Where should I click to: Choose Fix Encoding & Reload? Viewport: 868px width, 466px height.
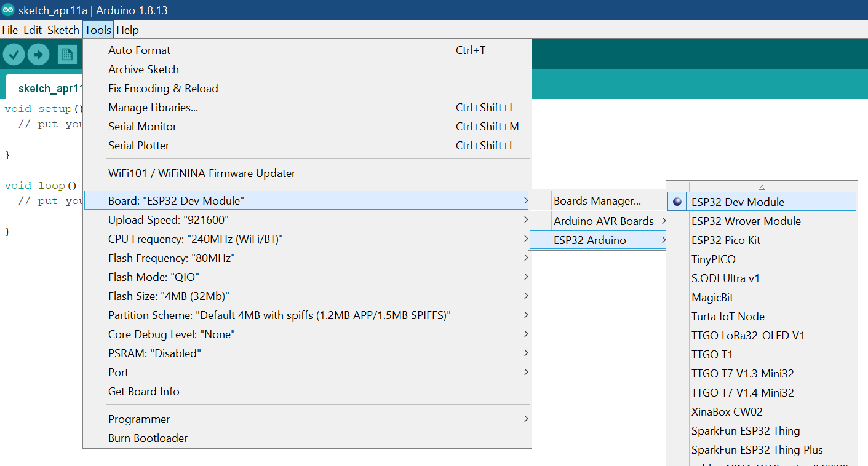click(307, 89)
